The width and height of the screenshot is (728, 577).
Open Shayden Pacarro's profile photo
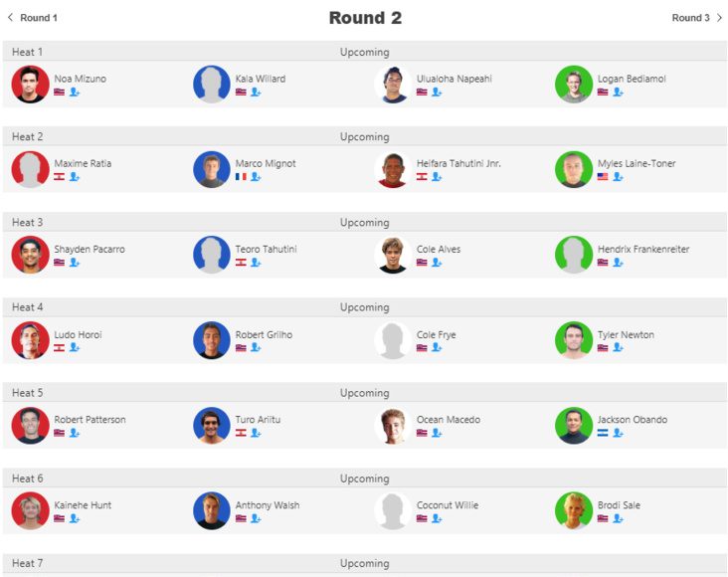click(x=30, y=254)
